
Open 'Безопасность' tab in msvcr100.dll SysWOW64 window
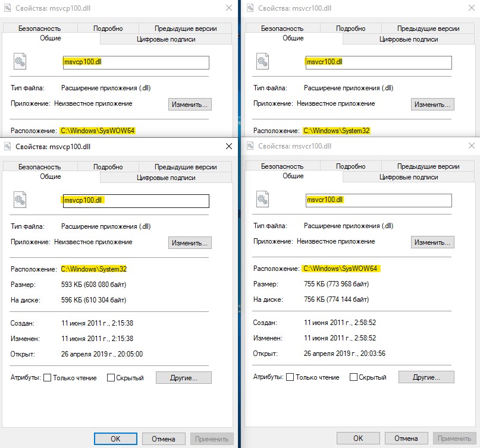(283, 166)
